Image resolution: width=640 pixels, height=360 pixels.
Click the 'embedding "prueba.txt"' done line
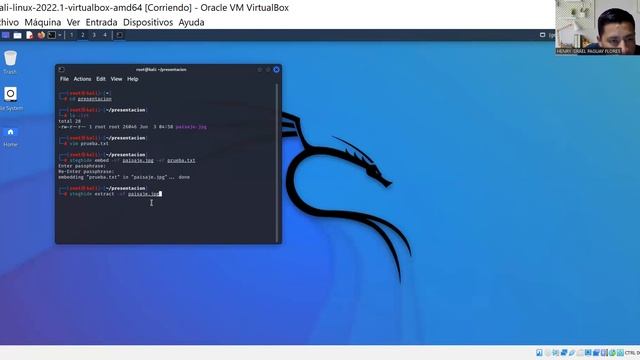pyautogui.click(x=124, y=178)
